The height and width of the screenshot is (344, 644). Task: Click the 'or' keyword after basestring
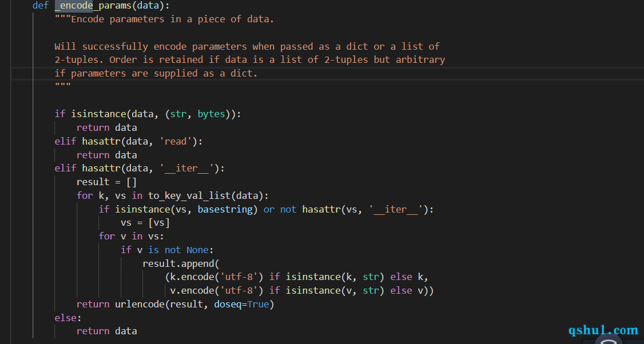click(x=269, y=209)
